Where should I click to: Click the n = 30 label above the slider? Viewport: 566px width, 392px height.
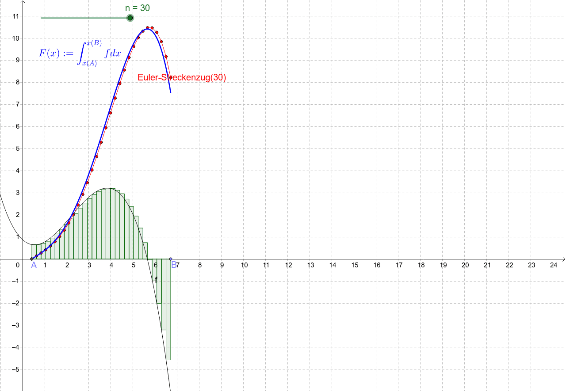[138, 8]
